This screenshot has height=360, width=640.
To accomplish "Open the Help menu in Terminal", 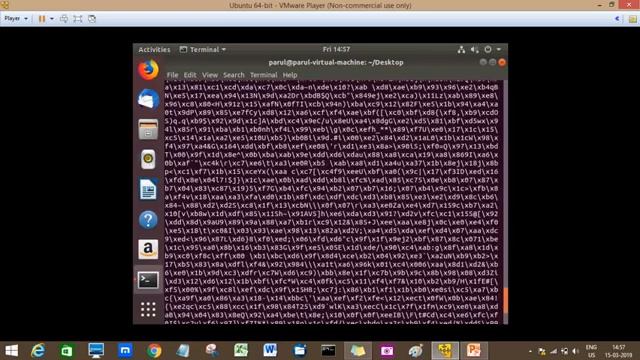I will 290,75.
